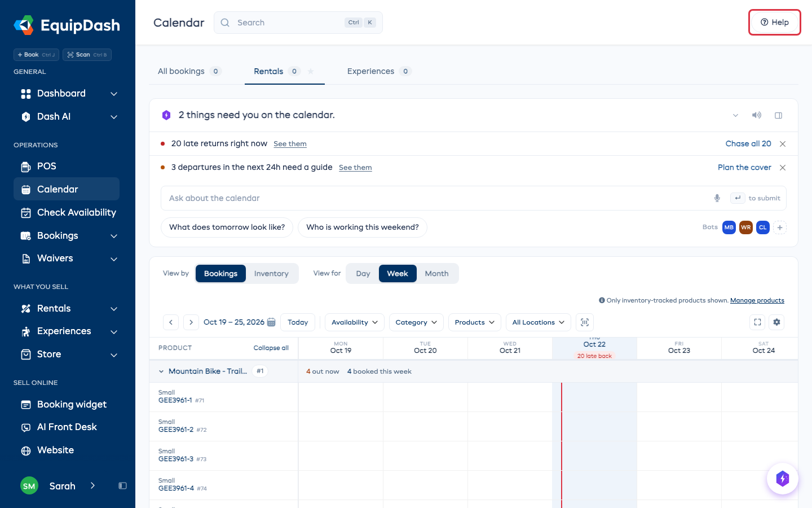
Task: Open the side panel icon in the AI banner
Action: pos(779,115)
